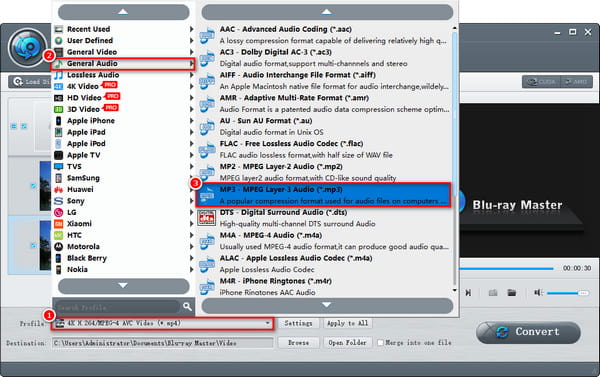Image resolution: width=600 pixels, height=377 pixels.
Task: Click the Sony logo icon
Action: pos(59,201)
